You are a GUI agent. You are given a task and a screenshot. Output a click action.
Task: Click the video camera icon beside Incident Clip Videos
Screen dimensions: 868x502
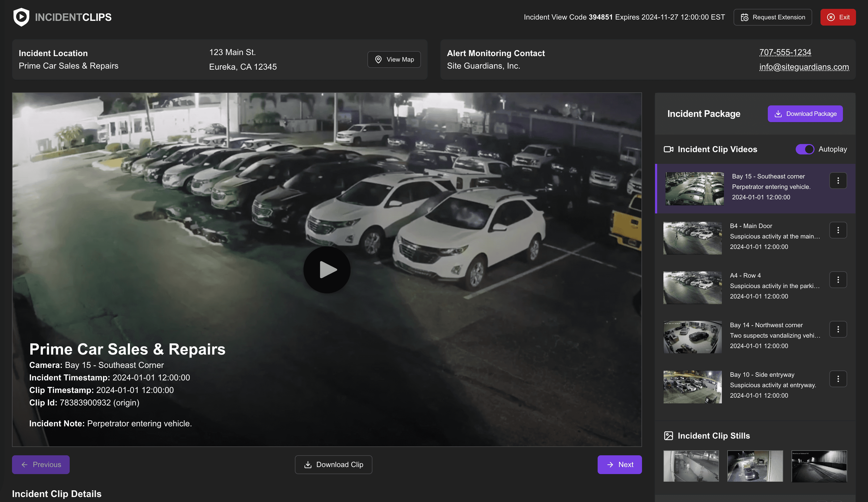[669, 149]
